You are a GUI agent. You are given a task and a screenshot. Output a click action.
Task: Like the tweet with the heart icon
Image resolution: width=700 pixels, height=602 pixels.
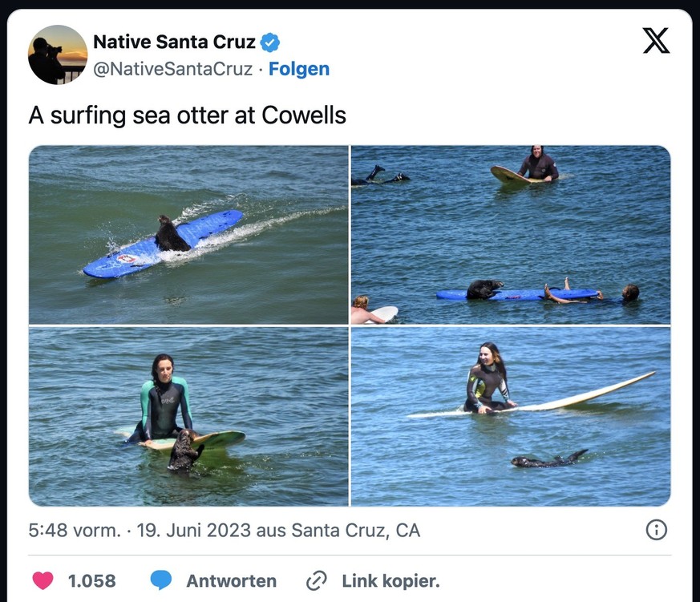[42, 580]
